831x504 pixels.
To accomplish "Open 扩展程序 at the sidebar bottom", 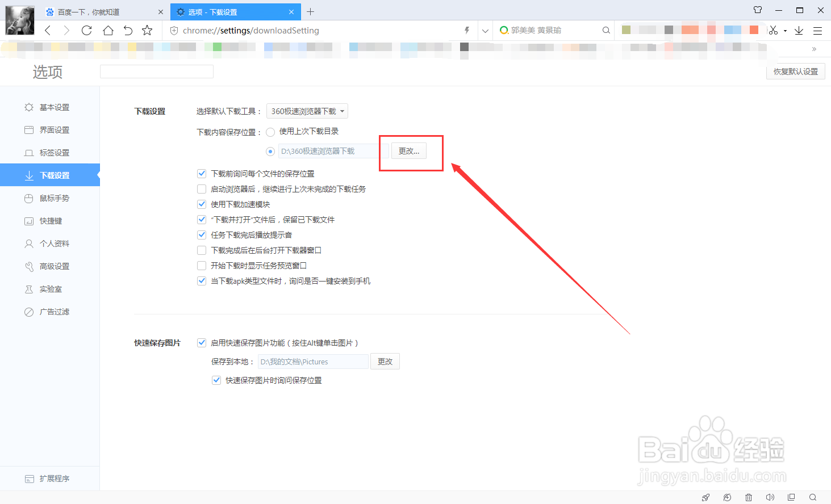I will (50, 478).
